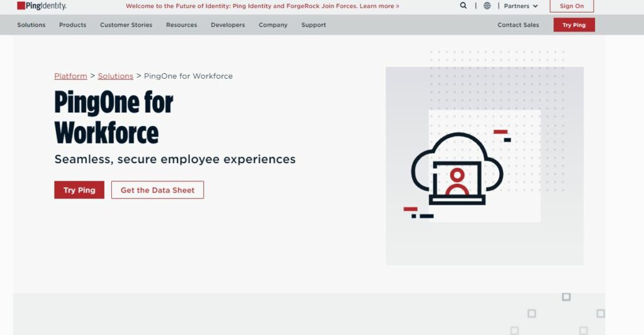The height and width of the screenshot is (335, 644).
Task: Click the globe language icon
Action: [x=487, y=6]
